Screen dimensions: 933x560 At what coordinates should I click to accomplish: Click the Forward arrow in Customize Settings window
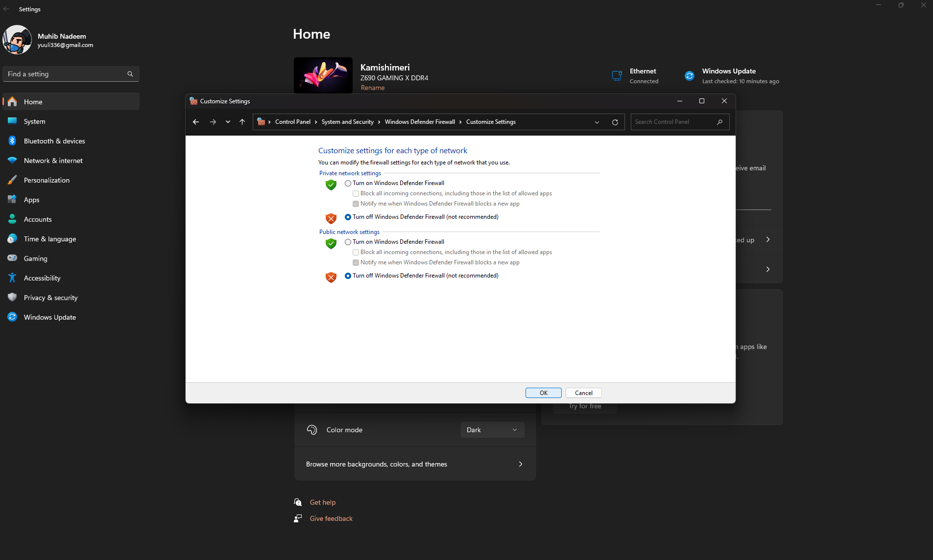(x=213, y=122)
